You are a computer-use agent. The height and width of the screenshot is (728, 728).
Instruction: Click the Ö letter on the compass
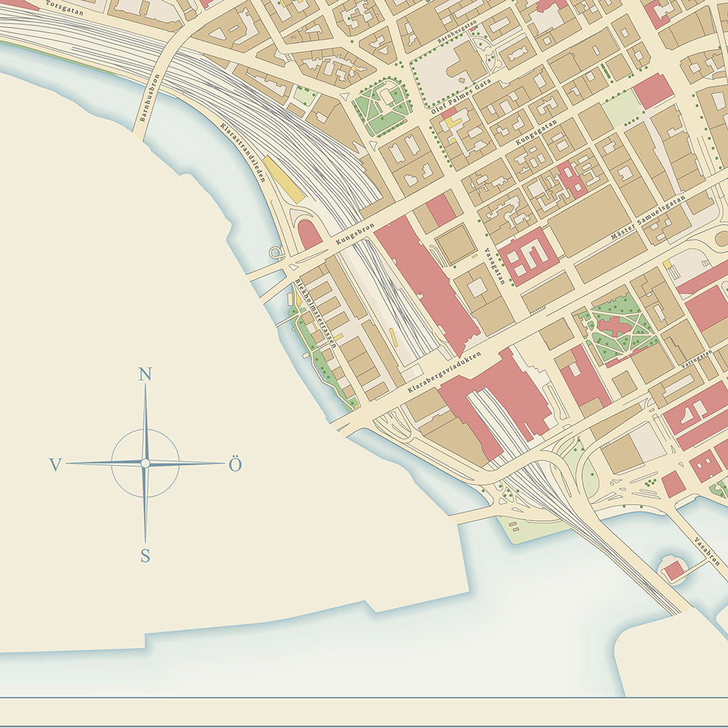click(x=235, y=464)
